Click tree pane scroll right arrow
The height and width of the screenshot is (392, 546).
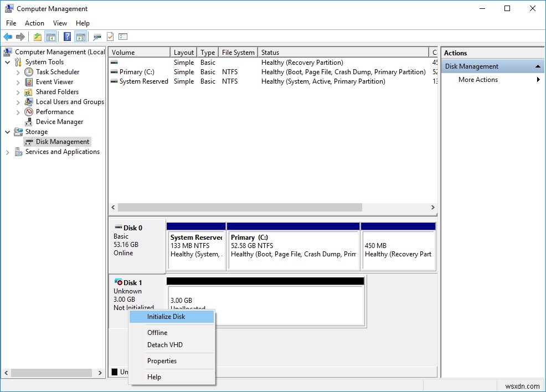point(100,373)
